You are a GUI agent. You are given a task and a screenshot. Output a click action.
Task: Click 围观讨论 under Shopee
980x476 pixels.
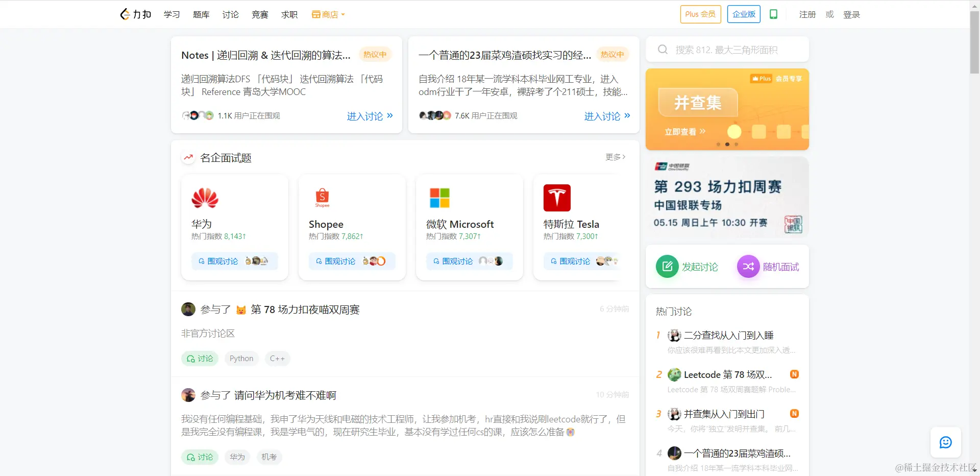[352, 261]
